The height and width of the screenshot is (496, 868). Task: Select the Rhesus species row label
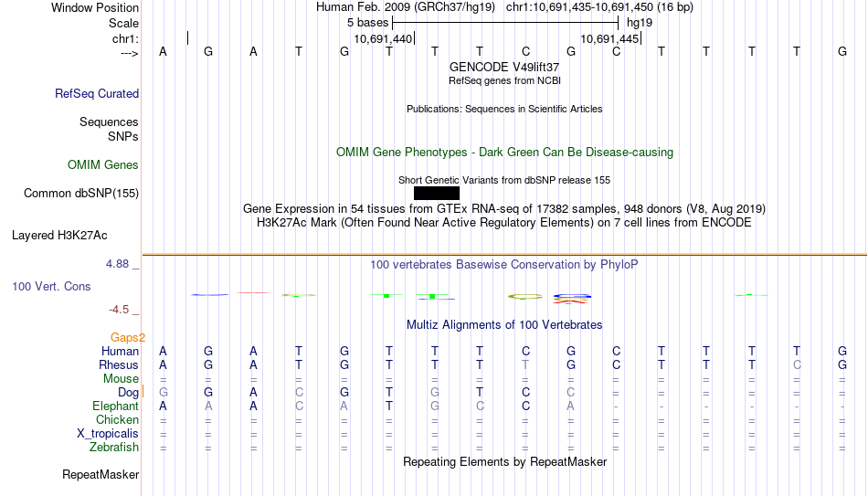click(x=119, y=364)
